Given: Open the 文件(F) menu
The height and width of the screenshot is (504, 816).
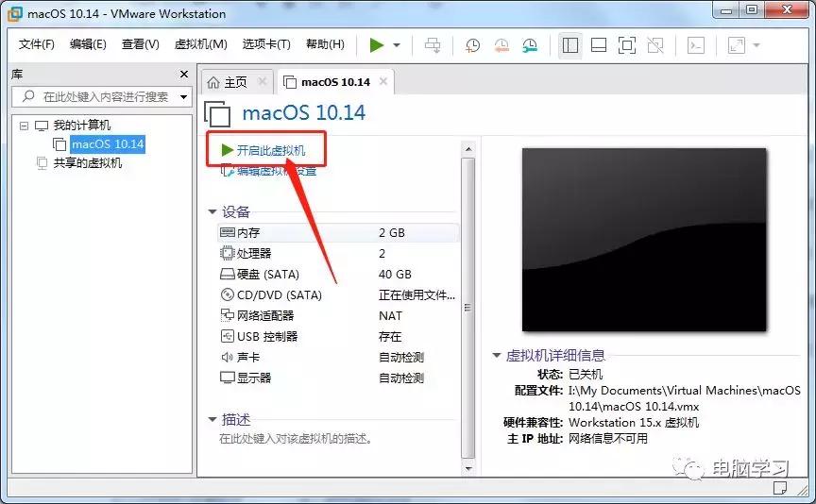Looking at the screenshot, I should 37,44.
